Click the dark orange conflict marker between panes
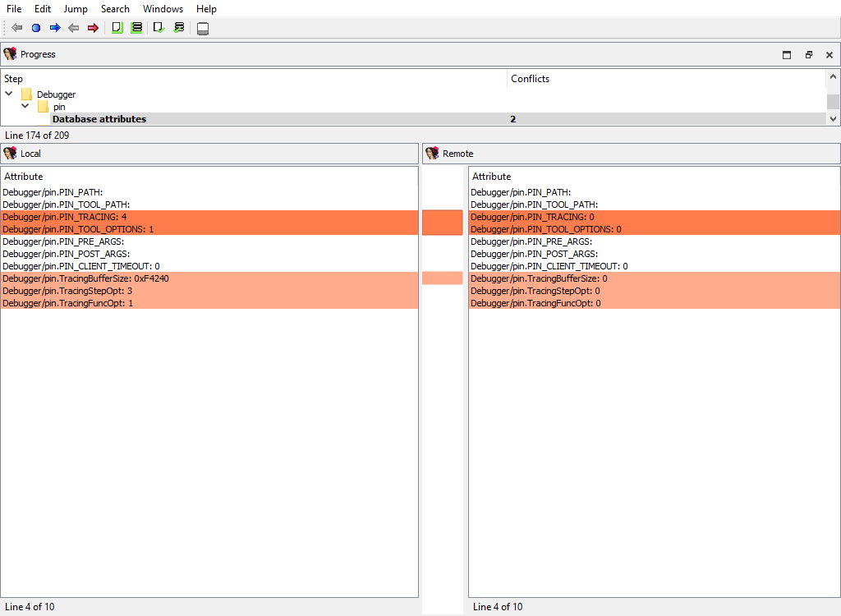The image size is (841, 616). click(442, 223)
